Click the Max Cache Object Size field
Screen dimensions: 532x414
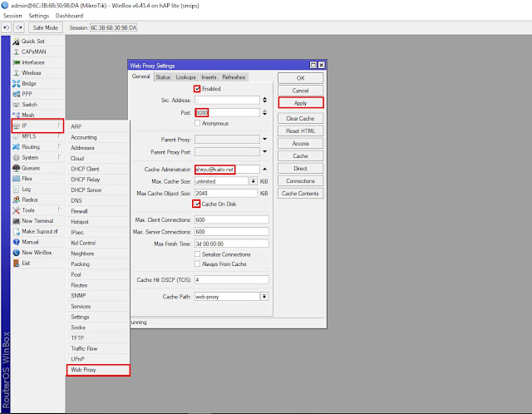pos(226,193)
